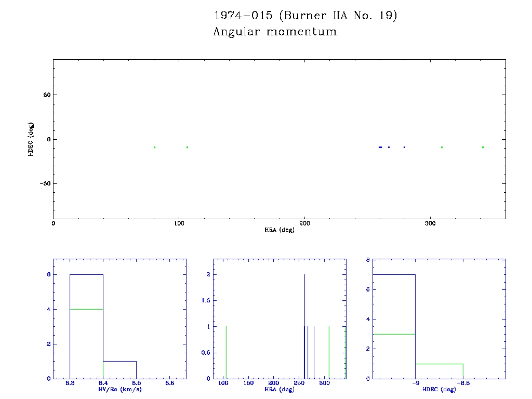Click the plot title "1974-015 (Burner IIA No. 19)"
The width and height of the screenshot is (532, 399).
305,16
